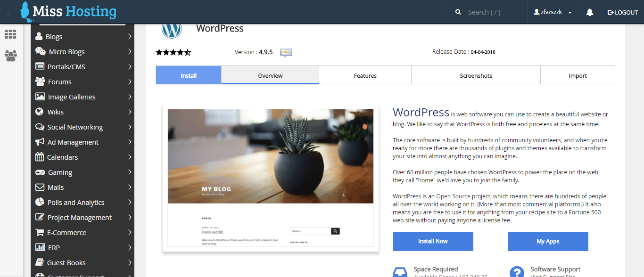Expand the Portals/CMS chevron
The height and width of the screenshot is (277, 644).
click(130, 66)
